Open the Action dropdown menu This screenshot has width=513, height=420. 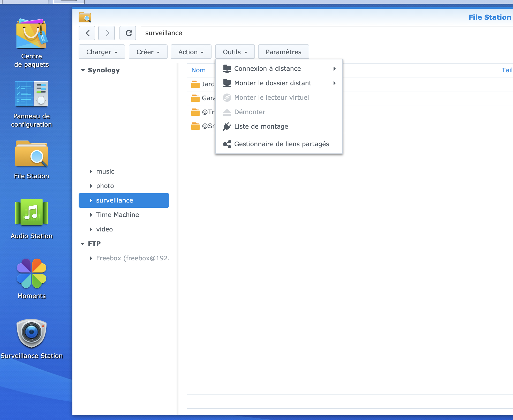(x=191, y=52)
